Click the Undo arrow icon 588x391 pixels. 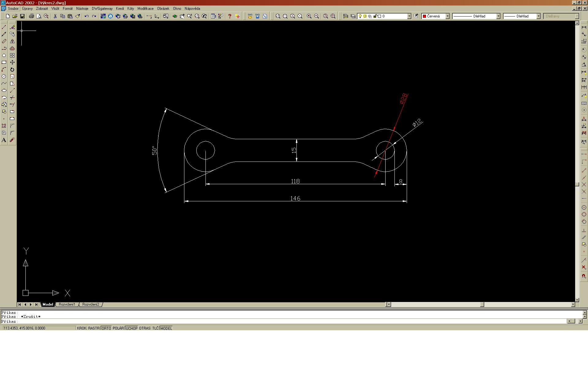[87, 16]
